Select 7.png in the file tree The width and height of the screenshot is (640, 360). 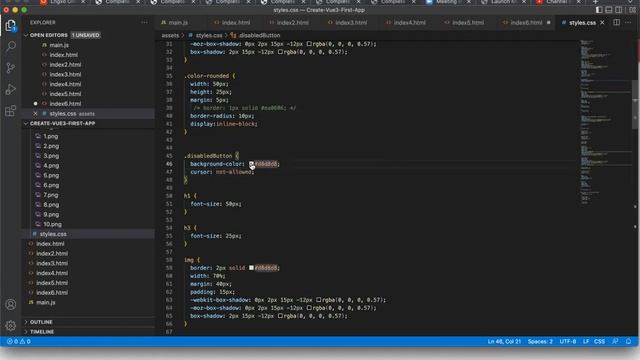[51, 195]
